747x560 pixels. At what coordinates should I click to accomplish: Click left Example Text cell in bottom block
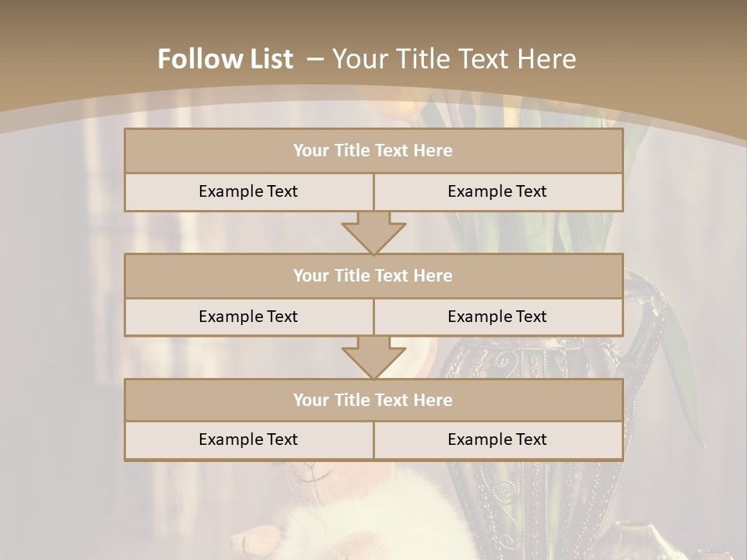tap(248, 439)
